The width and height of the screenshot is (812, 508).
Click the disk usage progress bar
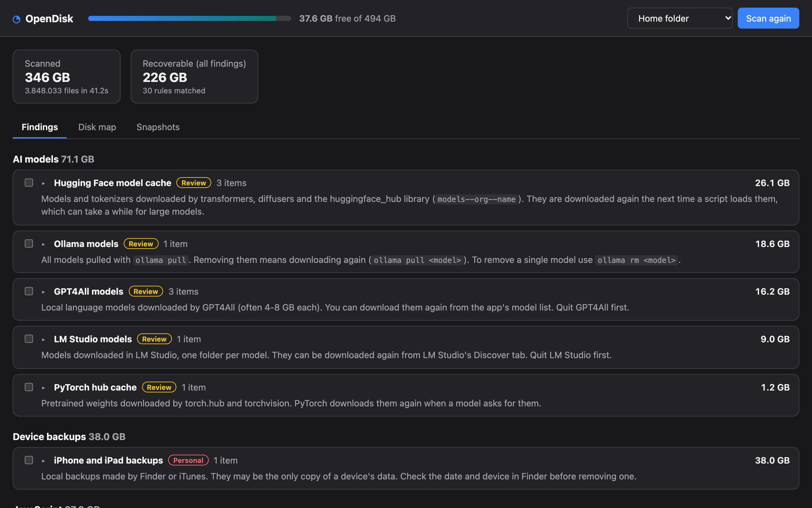[x=190, y=18]
